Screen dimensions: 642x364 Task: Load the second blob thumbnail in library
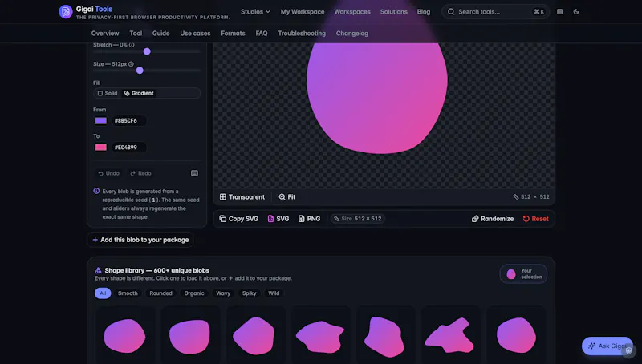190,335
